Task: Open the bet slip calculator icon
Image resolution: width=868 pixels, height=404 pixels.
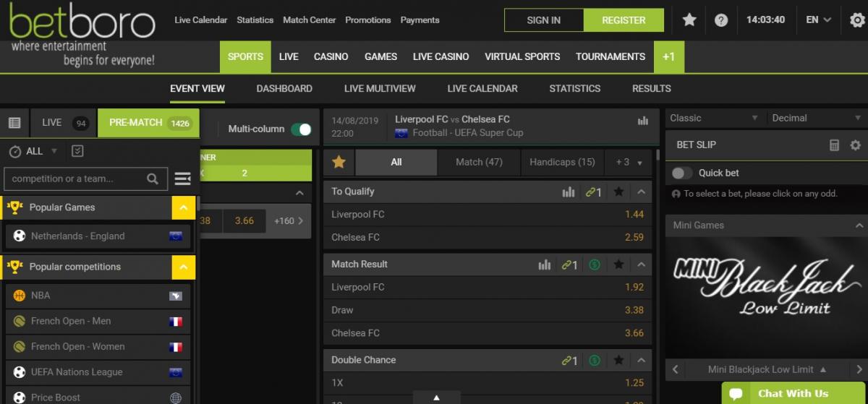Action: click(x=834, y=145)
